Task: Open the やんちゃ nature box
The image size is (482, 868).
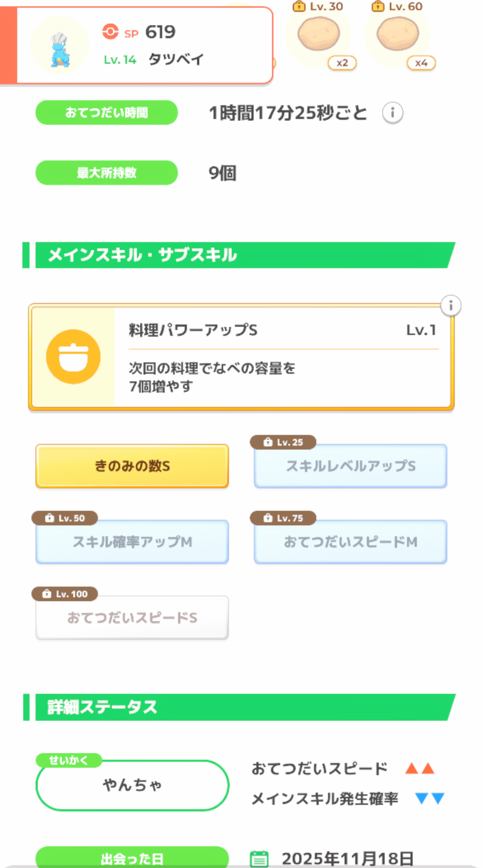Action: tap(132, 785)
